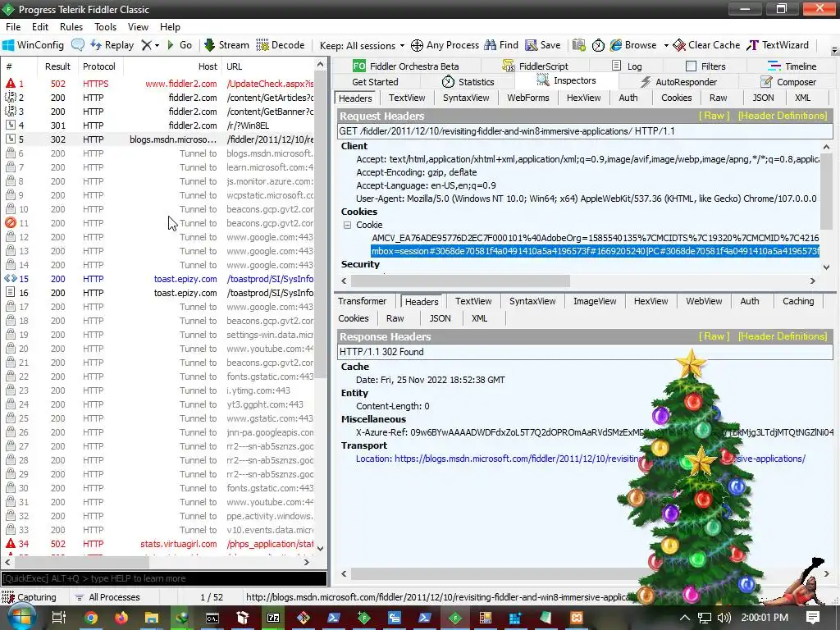Open WinConfig from the toolbar
Image resolution: width=840 pixels, height=630 pixels.
click(x=33, y=45)
